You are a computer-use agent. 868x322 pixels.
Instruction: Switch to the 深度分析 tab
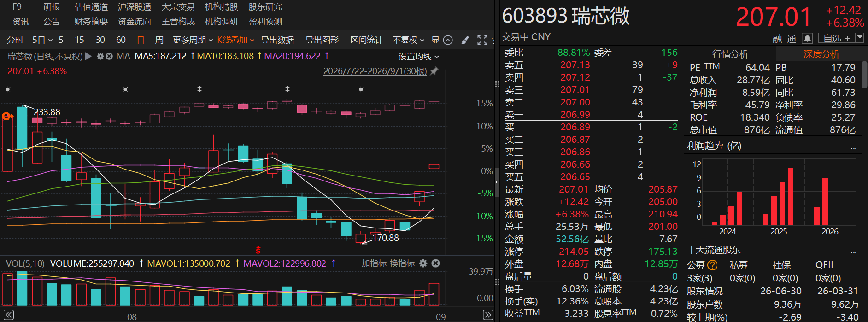point(821,54)
